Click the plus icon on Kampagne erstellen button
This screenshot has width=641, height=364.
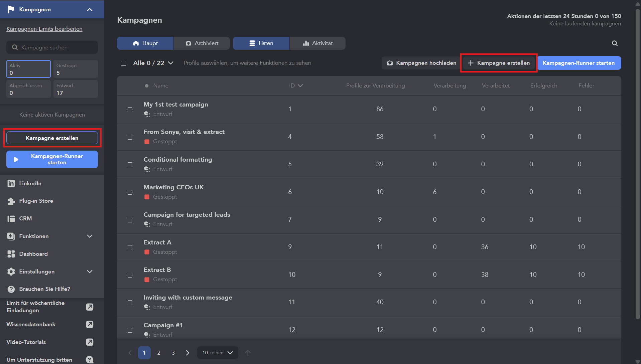[471, 63]
